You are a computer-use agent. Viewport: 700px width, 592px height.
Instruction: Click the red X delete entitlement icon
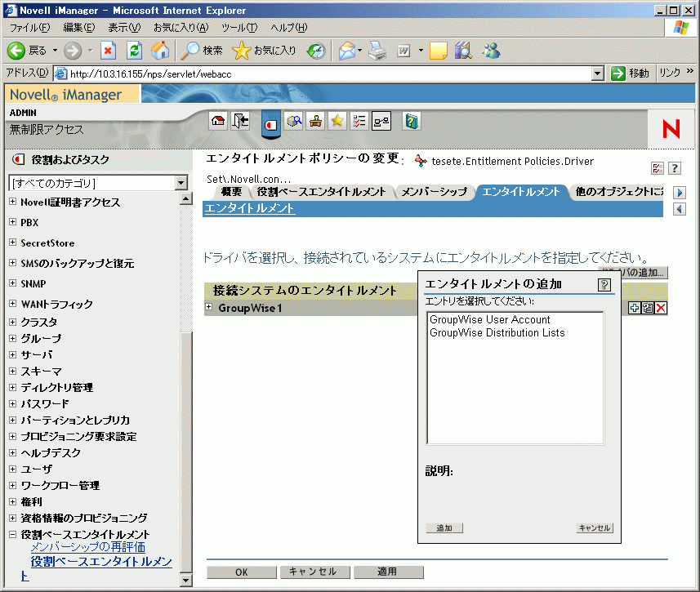pos(661,308)
